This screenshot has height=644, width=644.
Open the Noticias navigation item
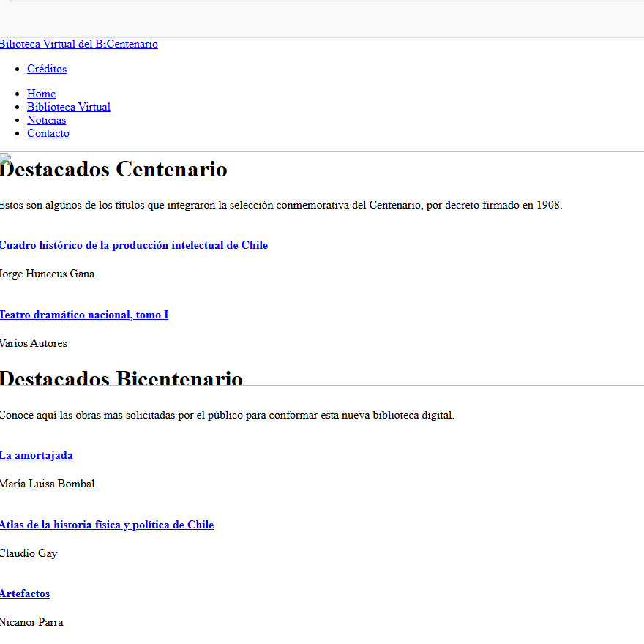click(46, 120)
